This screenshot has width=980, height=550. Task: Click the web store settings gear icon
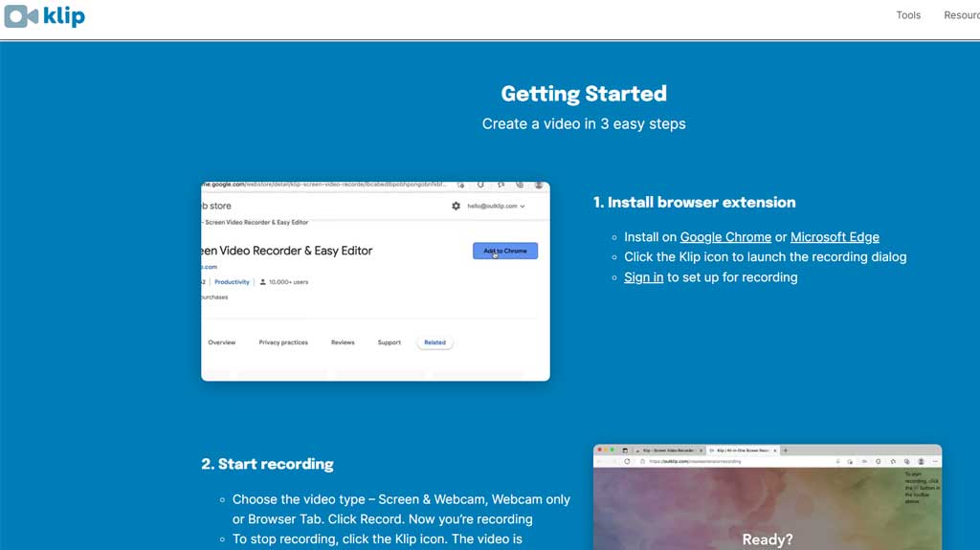point(456,206)
